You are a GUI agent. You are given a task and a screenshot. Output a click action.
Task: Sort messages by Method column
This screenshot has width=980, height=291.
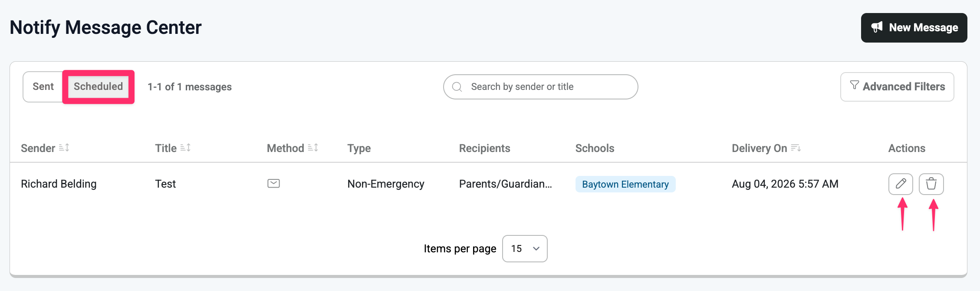pyautogui.click(x=313, y=148)
